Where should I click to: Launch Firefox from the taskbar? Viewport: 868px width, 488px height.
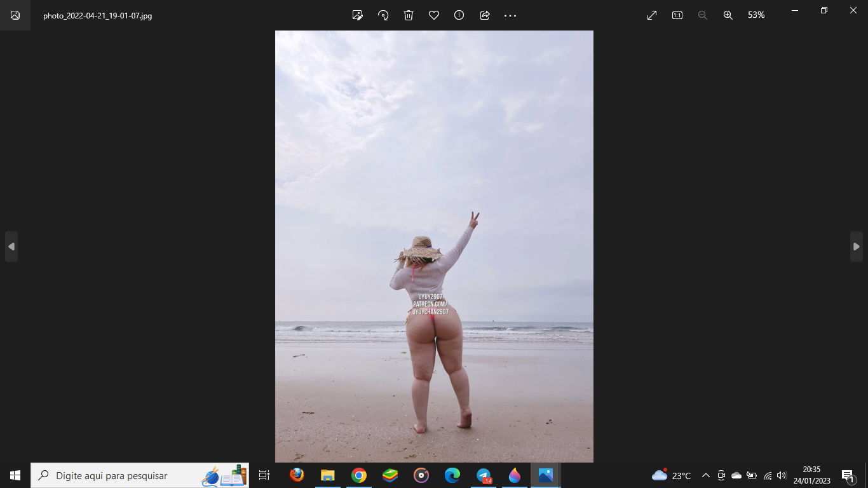click(x=297, y=475)
